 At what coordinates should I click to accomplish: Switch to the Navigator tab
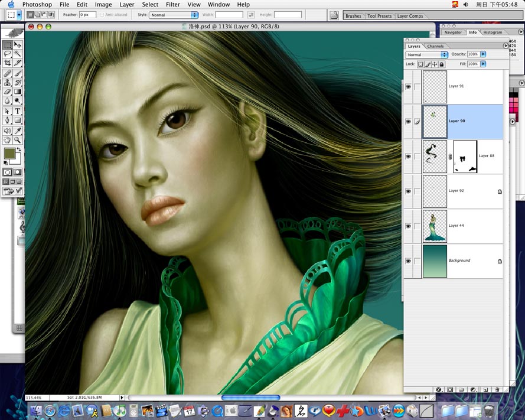coord(453,32)
